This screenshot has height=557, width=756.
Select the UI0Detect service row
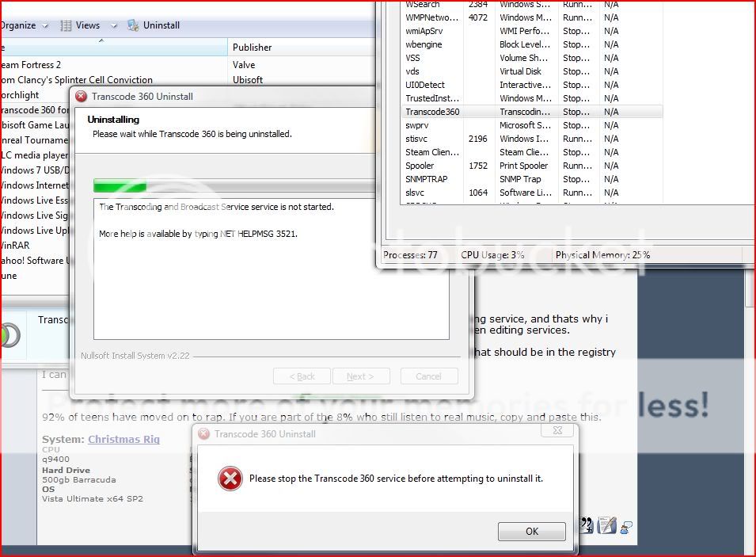(532, 85)
